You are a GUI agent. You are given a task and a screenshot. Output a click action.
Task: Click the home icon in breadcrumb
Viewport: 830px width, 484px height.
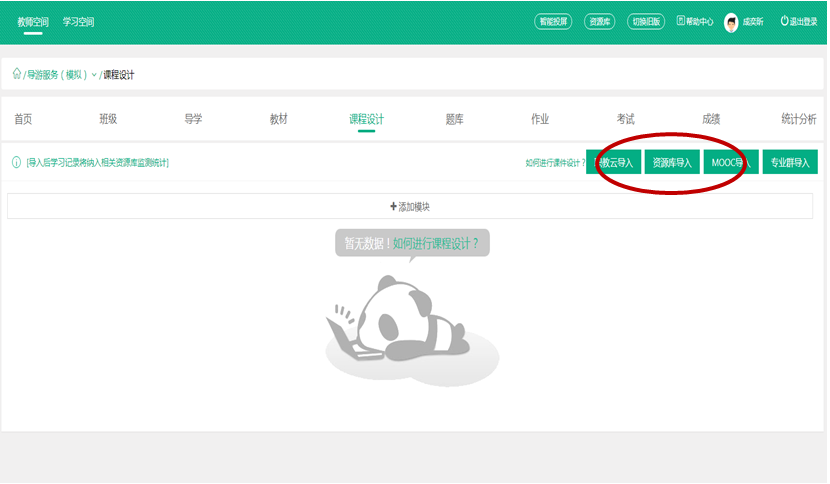point(16,74)
